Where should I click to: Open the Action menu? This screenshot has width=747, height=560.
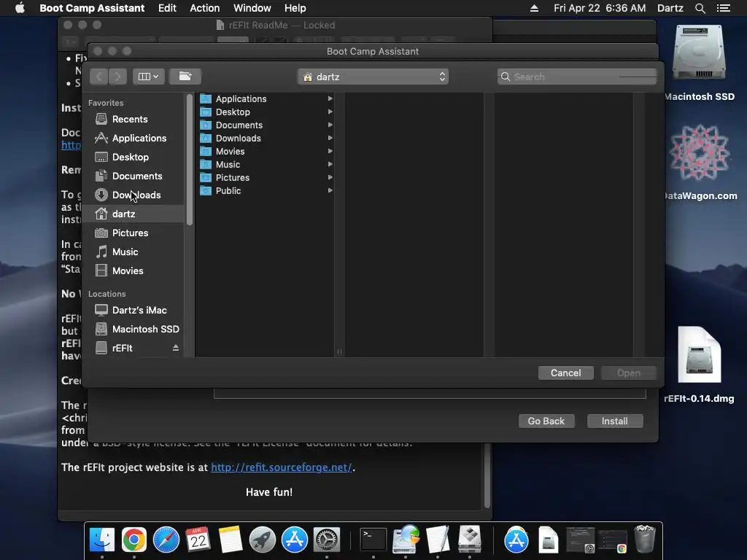(x=205, y=8)
